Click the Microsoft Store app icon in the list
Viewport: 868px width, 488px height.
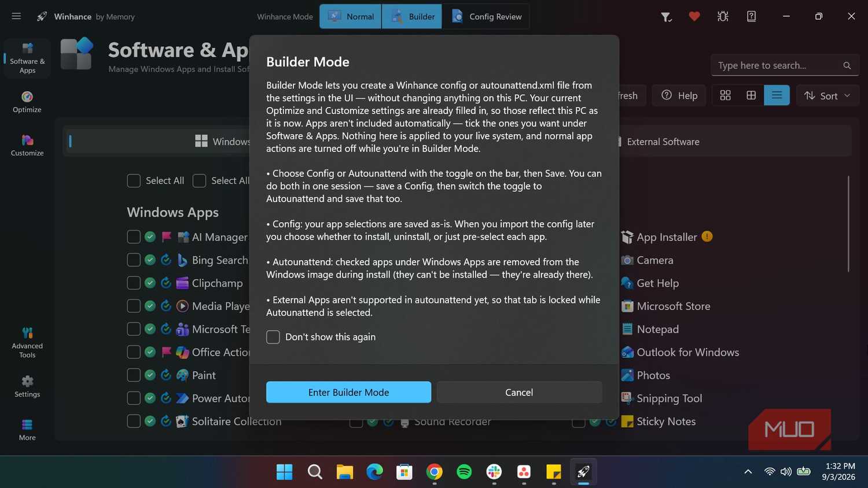click(x=627, y=306)
